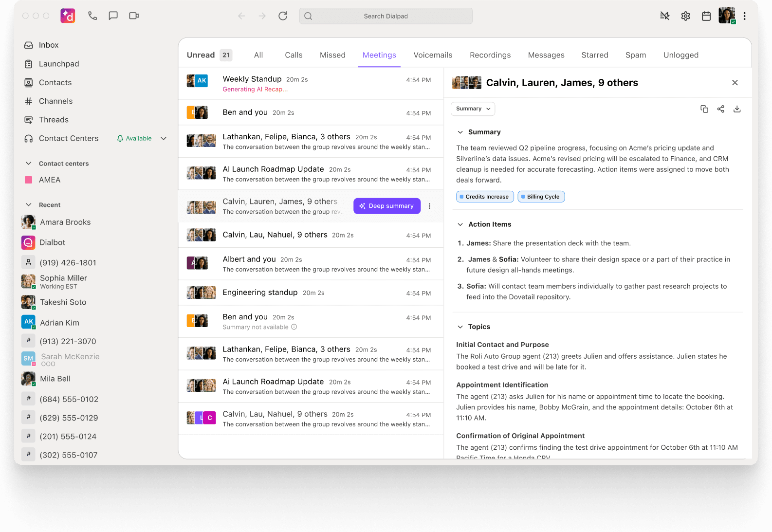The image size is (772, 532).
Task: Reload using the refresh icon
Action: tap(283, 16)
